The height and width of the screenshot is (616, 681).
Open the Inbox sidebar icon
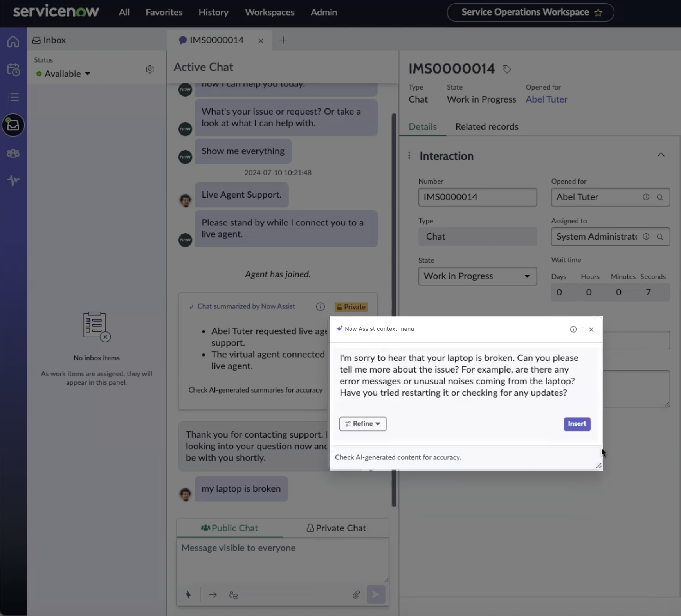tap(13, 125)
